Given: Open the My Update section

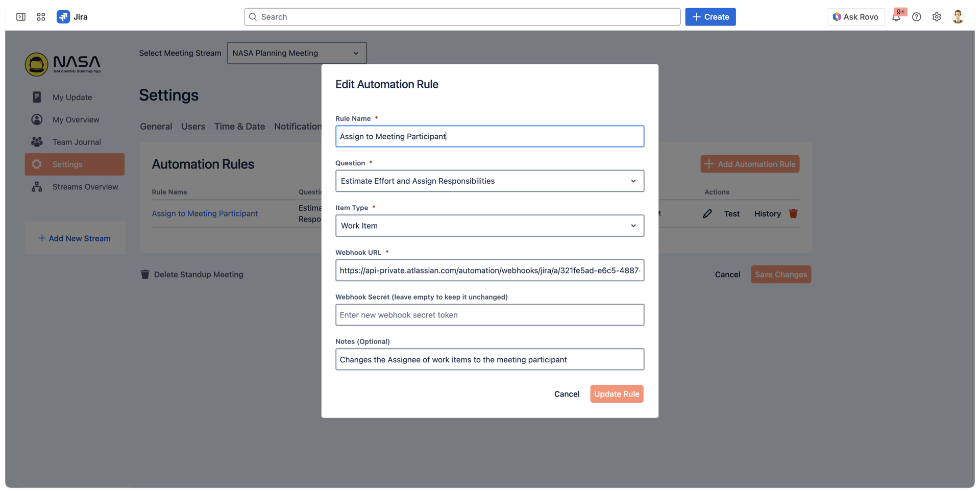Looking at the screenshot, I should (x=71, y=97).
